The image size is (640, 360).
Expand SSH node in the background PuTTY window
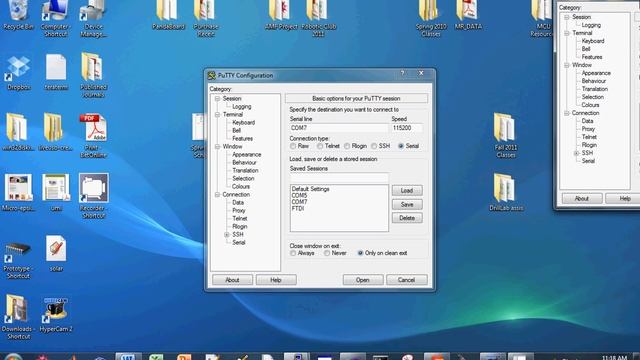(x=576, y=153)
